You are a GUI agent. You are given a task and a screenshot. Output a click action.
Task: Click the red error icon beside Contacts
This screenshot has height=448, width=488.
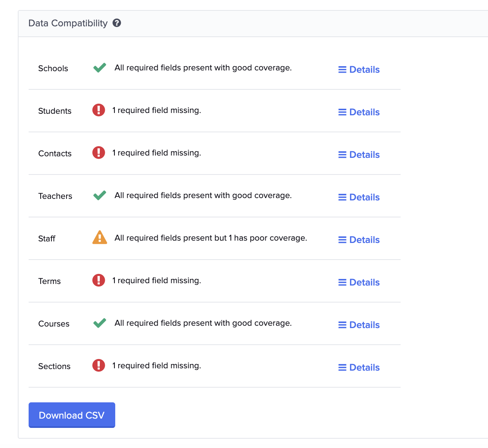(x=99, y=152)
